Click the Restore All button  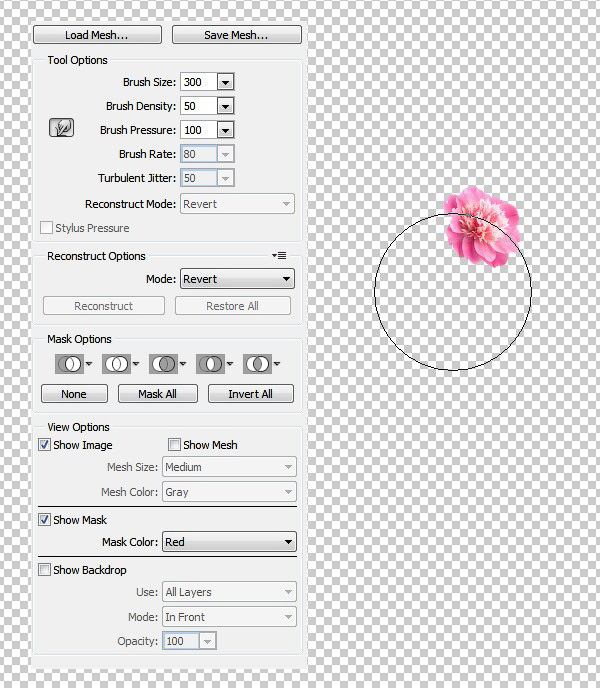[233, 306]
